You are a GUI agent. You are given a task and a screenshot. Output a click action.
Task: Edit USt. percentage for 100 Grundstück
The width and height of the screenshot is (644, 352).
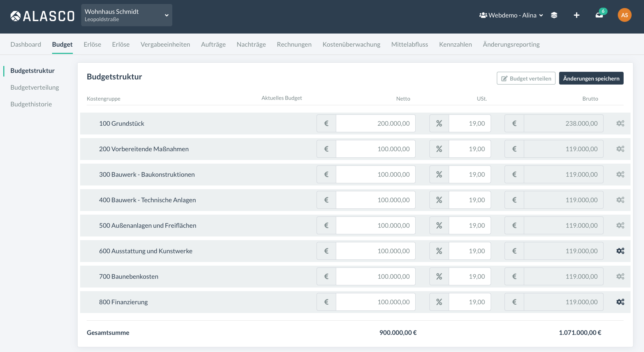pyautogui.click(x=470, y=124)
